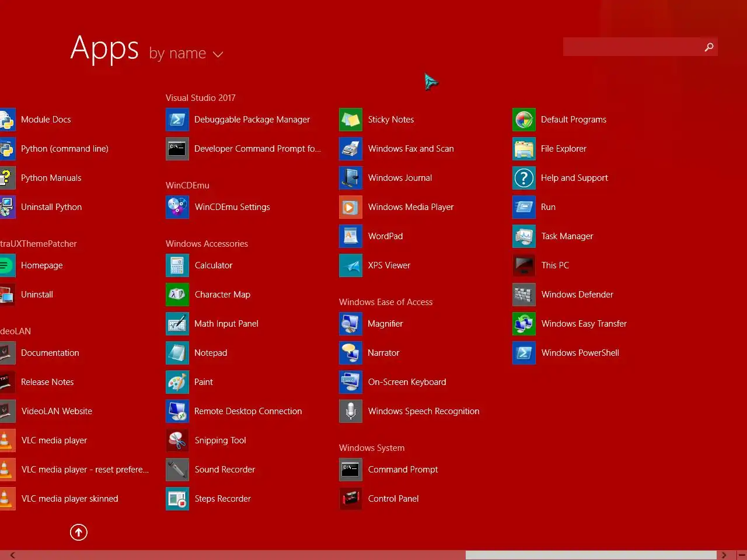Open Sticky Notes icon
This screenshot has height=560, width=747.
point(351,120)
